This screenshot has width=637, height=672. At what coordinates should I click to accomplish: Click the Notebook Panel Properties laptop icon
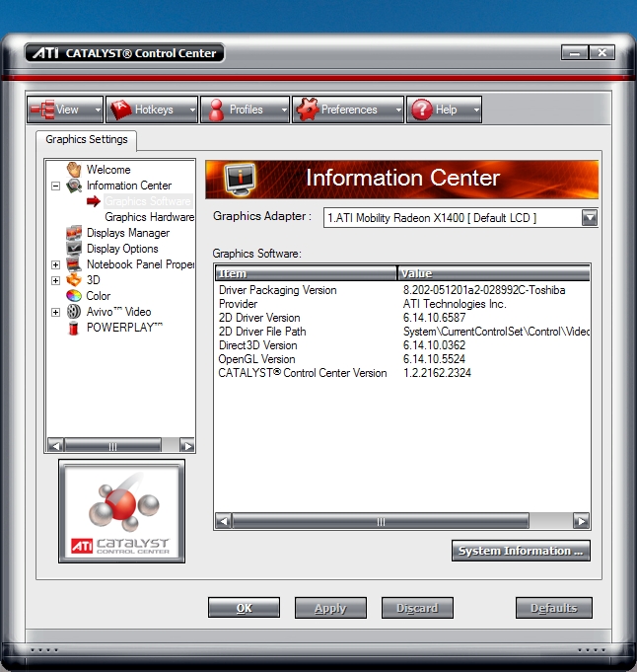pyautogui.click(x=74, y=264)
